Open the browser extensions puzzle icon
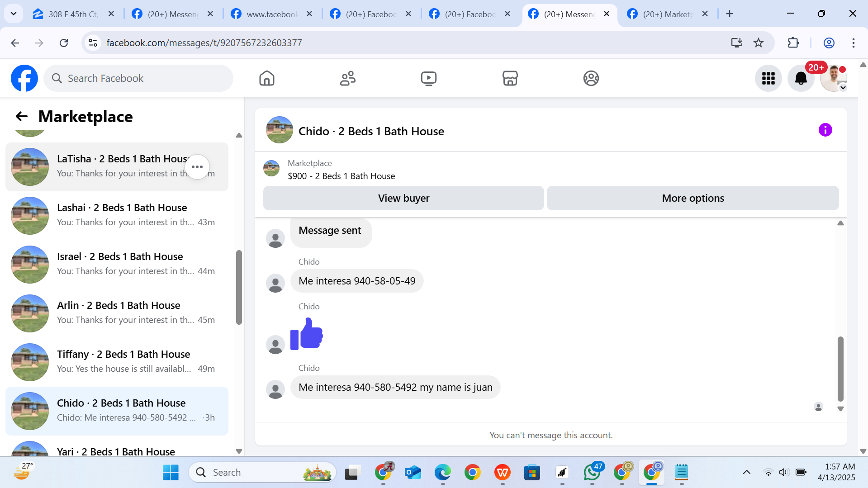The width and height of the screenshot is (868, 488). [x=793, y=43]
